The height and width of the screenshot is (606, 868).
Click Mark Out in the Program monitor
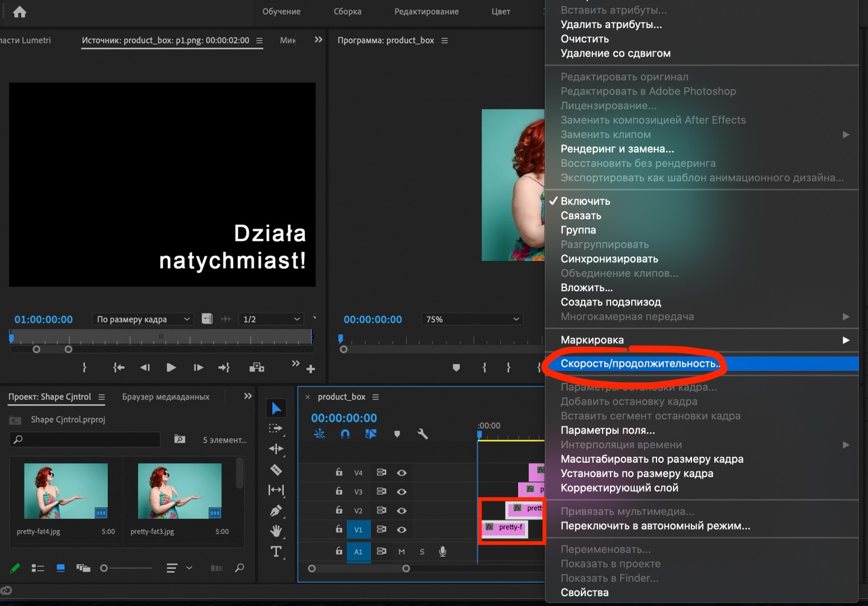coord(509,367)
